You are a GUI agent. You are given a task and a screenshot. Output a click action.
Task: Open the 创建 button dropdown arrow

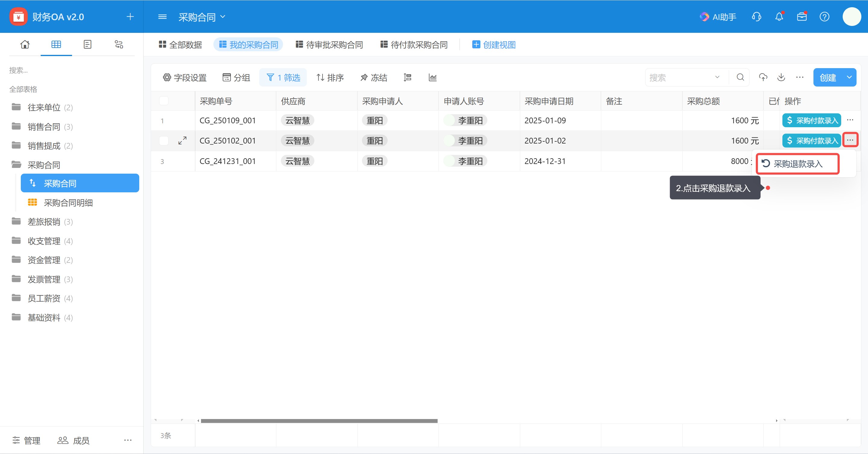[850, 77]
